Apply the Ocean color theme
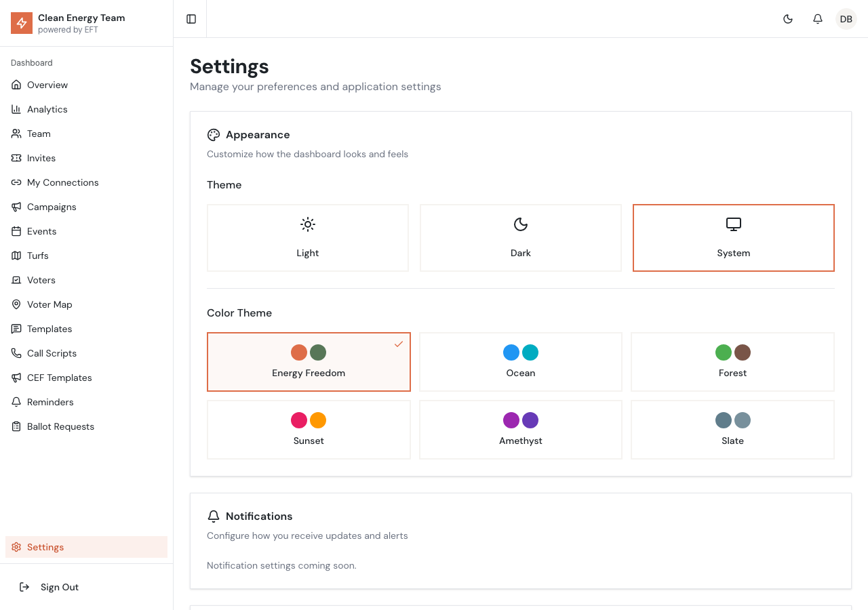Image resolution: width=868 pixels, height=610 pixels. coord(520,362)
